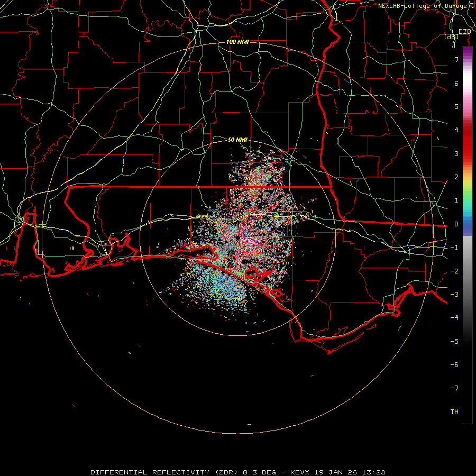
Task: Click the 5 value on the scale
Action: tap(456, 106)
